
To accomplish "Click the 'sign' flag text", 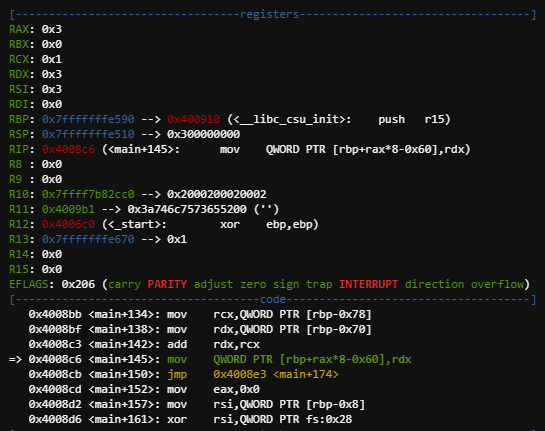I will coord(286,284).
